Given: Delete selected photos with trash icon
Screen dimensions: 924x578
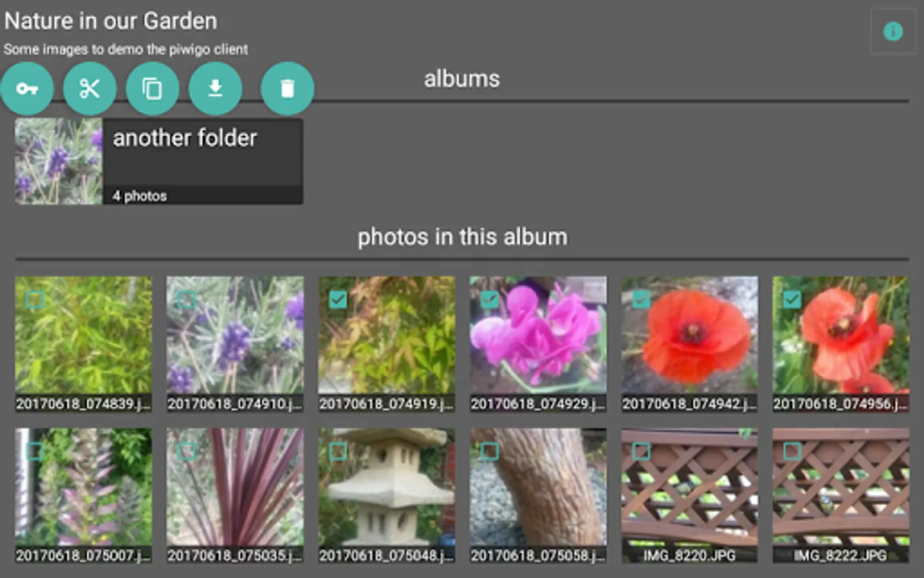Looking at the screenshot, I should click(x=287, y=89).
